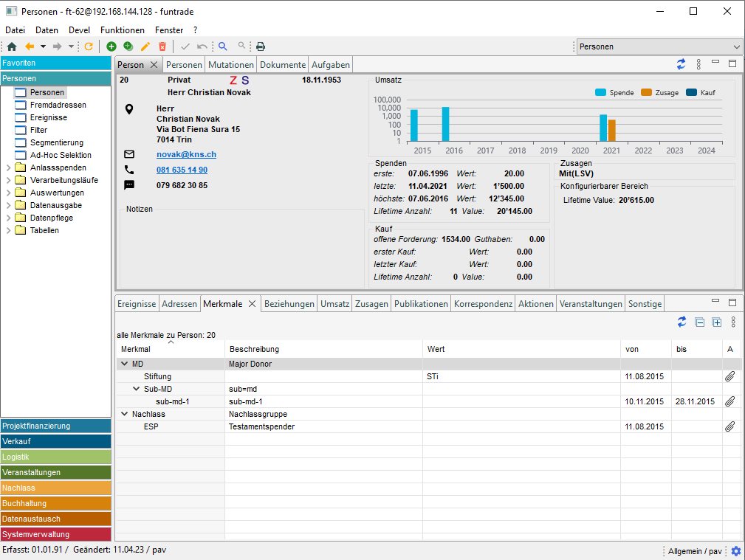Screen dimensions: 745x560
Task: Refresh the Merkmale list with blue arrows
Action: point(682,322)
